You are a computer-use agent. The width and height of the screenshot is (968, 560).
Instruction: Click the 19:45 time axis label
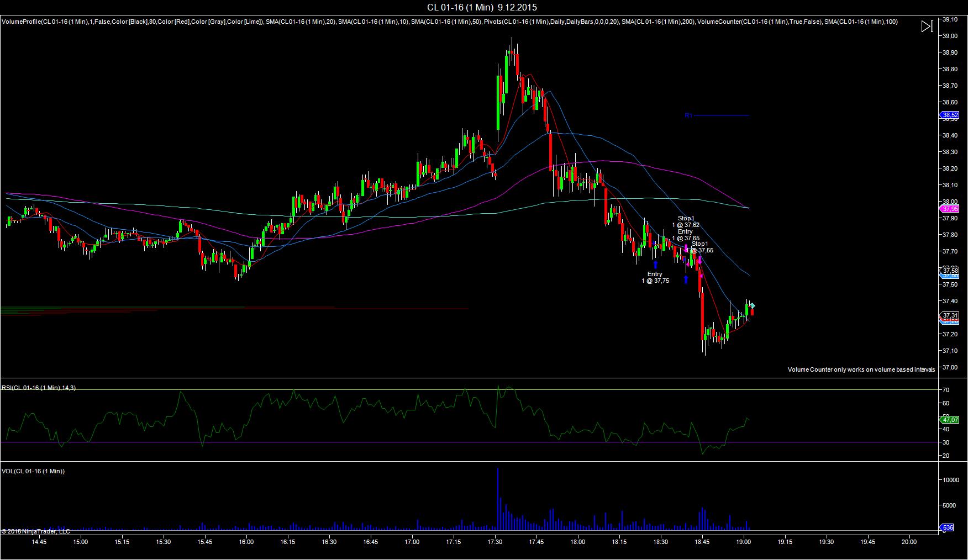pyautogui.click(x=868, y=542)
